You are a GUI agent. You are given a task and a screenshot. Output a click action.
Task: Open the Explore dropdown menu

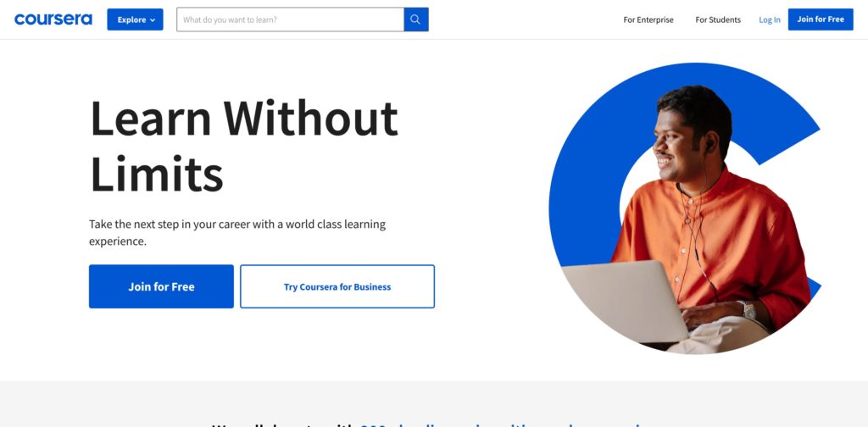coord(135,19)
